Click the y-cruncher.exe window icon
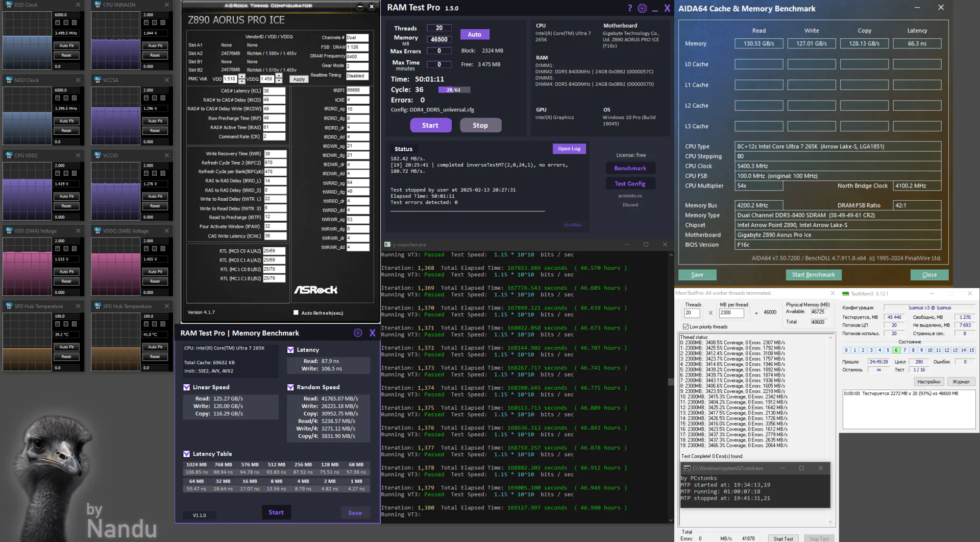 [387, 244]
